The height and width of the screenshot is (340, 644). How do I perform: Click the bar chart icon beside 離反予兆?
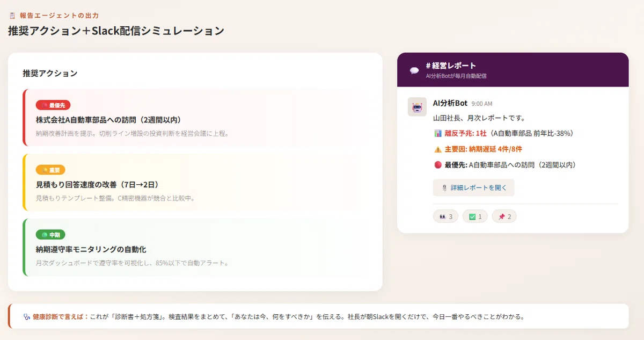[437, 133]
